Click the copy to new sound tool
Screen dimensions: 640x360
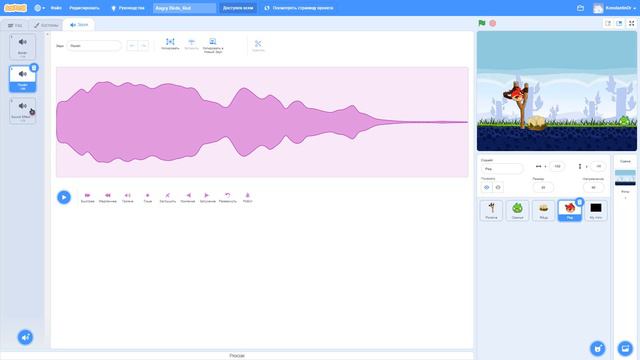pos(213,45)
